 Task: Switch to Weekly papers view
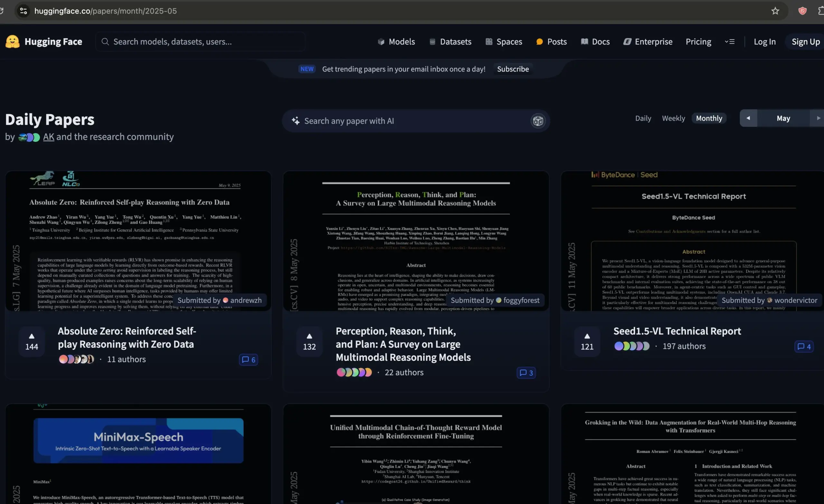[673, 118]
